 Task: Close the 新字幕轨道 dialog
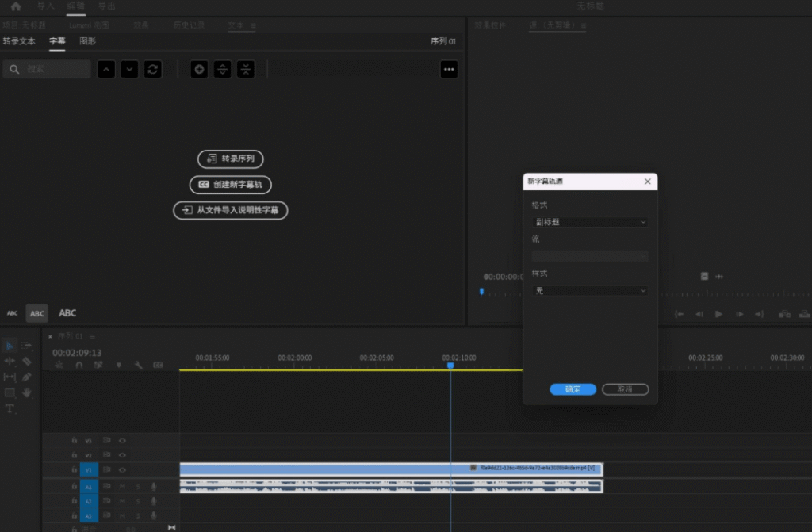(x=647, y=182)
